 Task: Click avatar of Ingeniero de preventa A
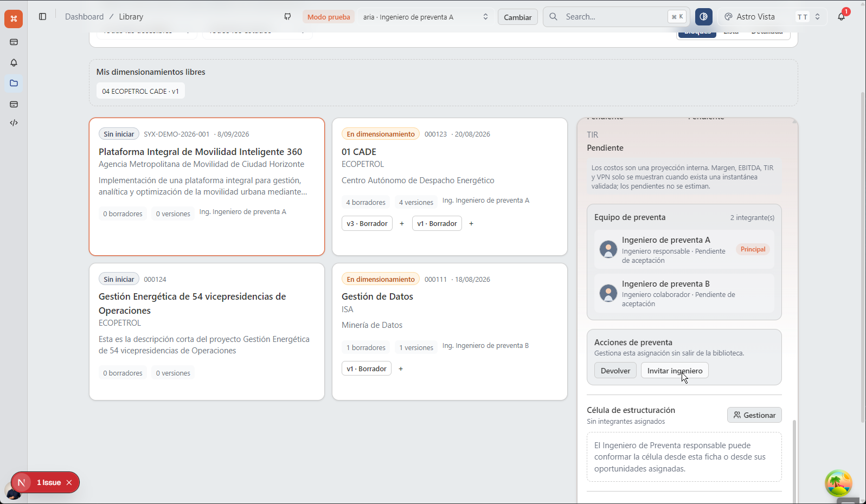[x=608, y=249]
